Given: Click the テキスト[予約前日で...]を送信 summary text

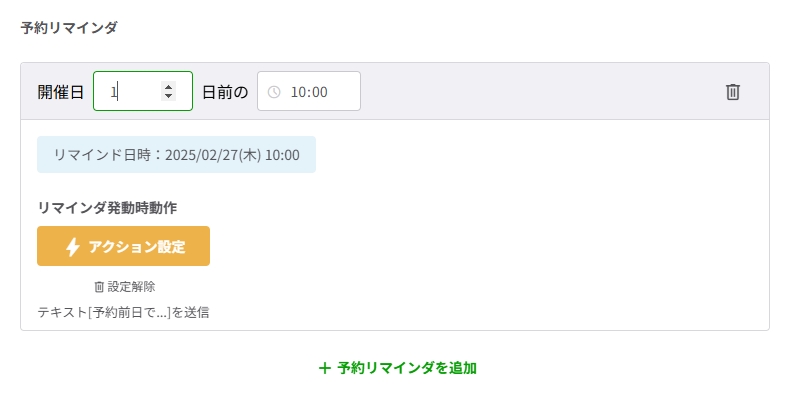Looking at the screenshot, I should [x=123, y=312].
